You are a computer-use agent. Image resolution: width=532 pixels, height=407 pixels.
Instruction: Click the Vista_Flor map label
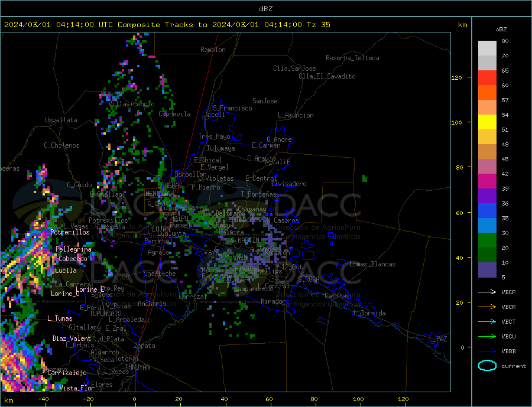77,388
